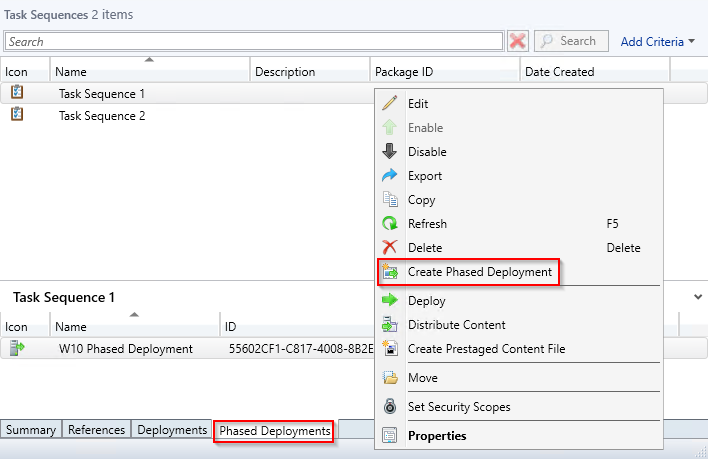Click the Set Security Scopes lock icon
This screenshot has height=459, width=708.
390,407
